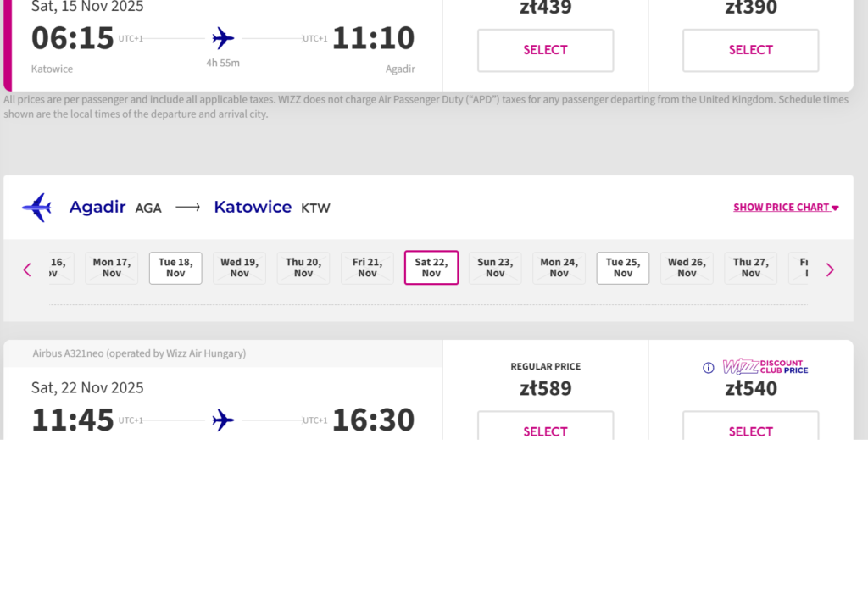Select the zł589 regular price return fare
Screen dimensions: 868x606
pos(545,428)
